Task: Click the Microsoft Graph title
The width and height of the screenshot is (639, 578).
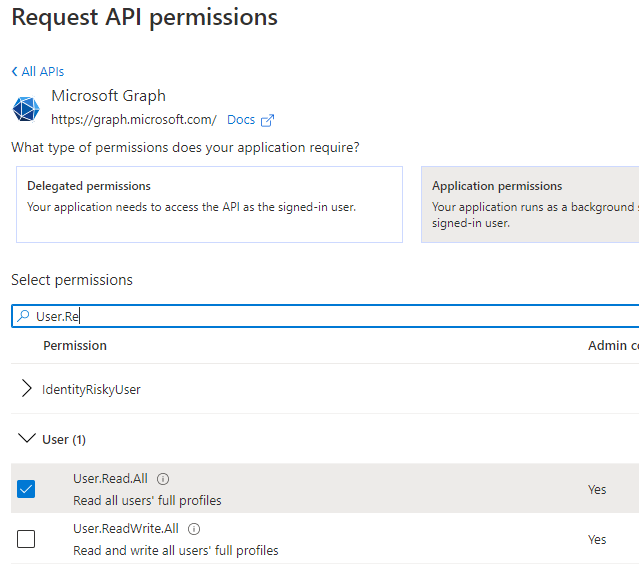Action: point(108,96)
